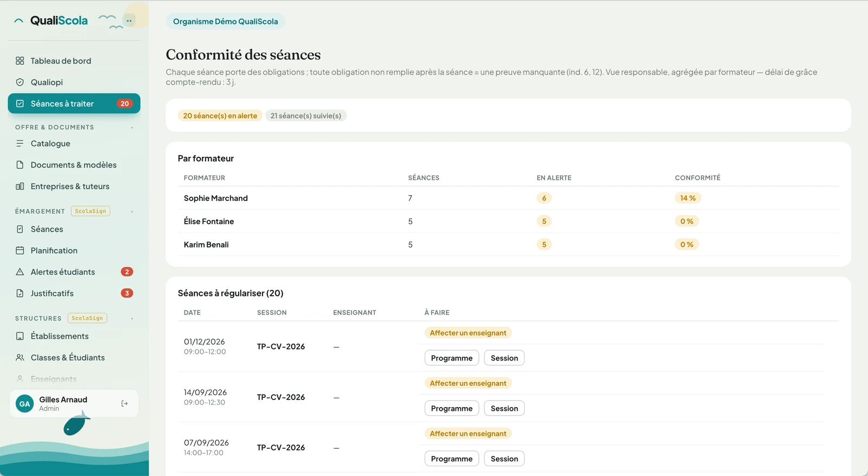Click the Planification calendar icon
868x476 pixels.
(20, 251)
